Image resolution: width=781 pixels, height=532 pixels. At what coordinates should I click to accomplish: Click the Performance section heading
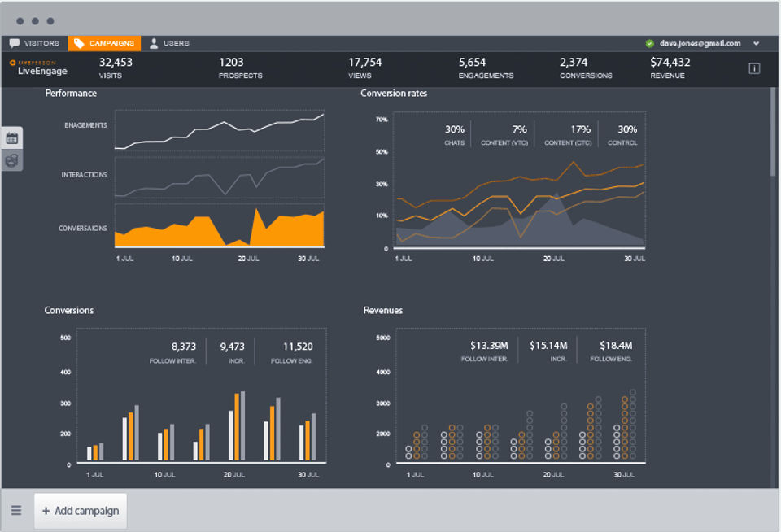71,94
